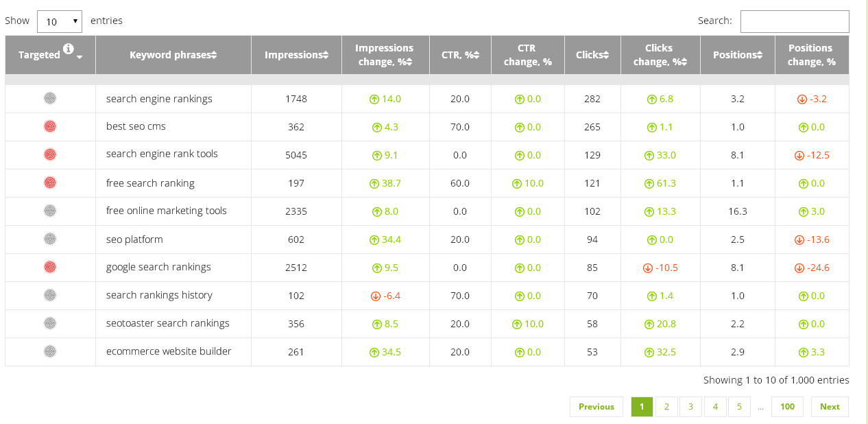This screenshot has height=424, width=868.
Task: Click the Next pagination button
Action: pos(830,407)
